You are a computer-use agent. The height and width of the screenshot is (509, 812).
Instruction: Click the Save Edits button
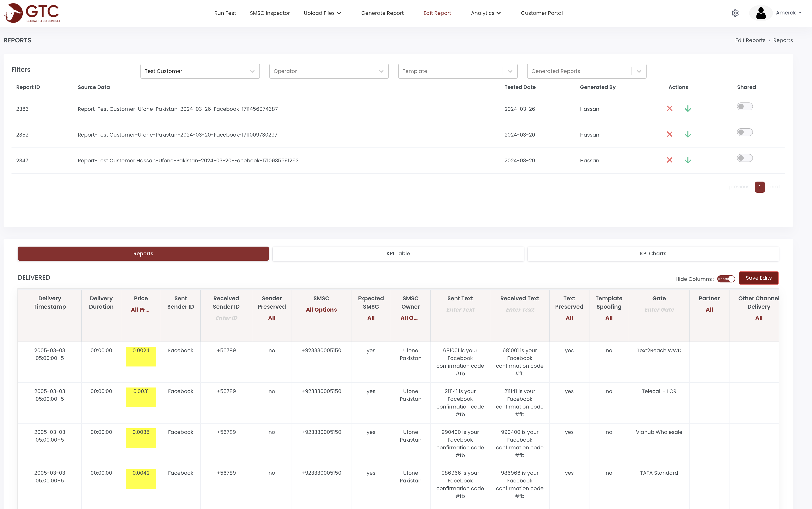coord(758,278)
